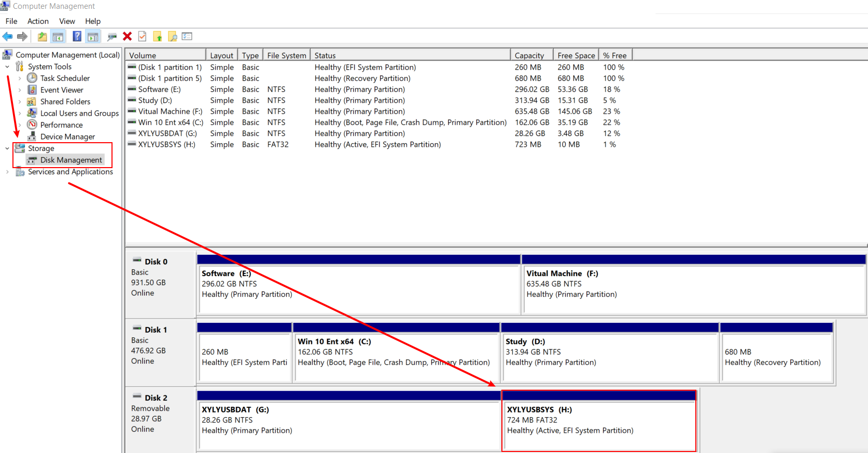Open the Action menu
The width and height of the screenshot is (868, 453).
coord(38,21)
